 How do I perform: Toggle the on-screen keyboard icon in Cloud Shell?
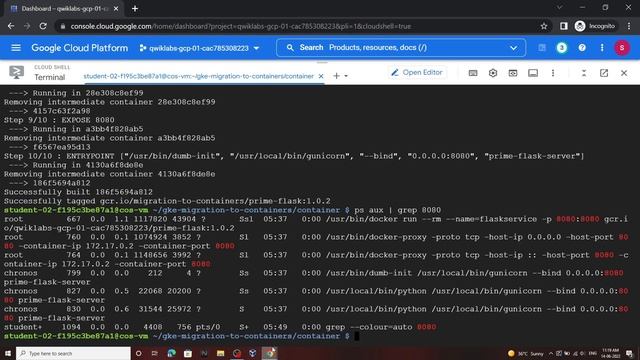(473, 73)
